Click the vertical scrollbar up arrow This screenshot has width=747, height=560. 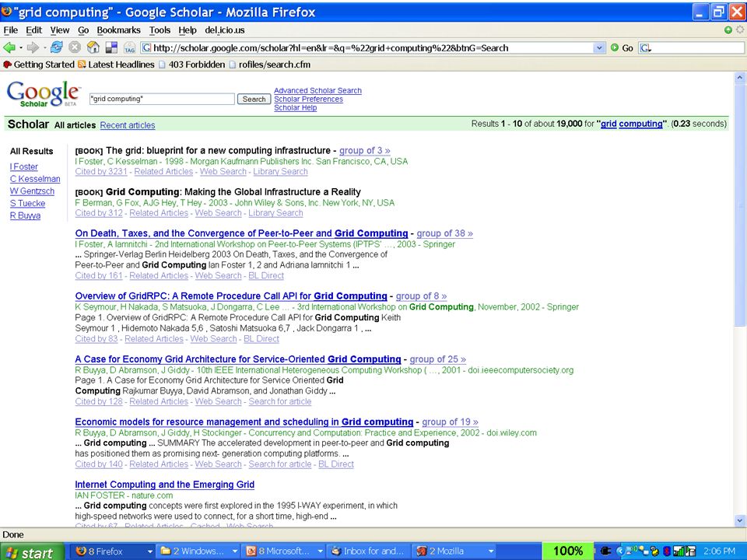(x=739, y=77)
